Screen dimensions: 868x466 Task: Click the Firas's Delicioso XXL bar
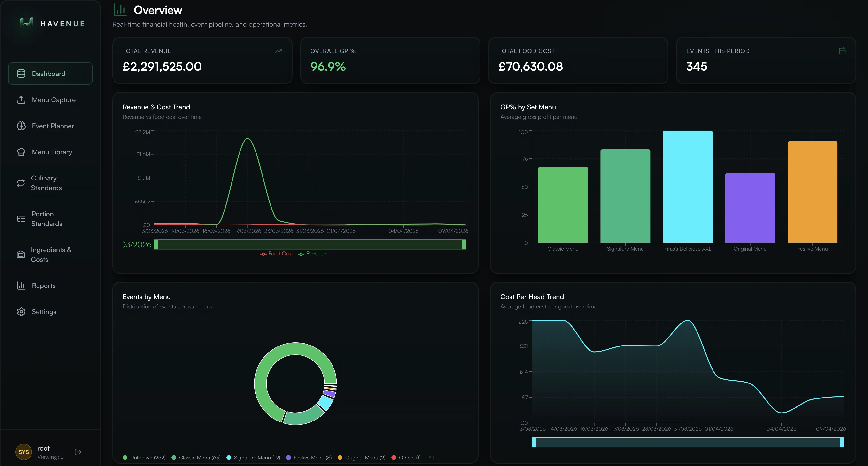point(687,187)
